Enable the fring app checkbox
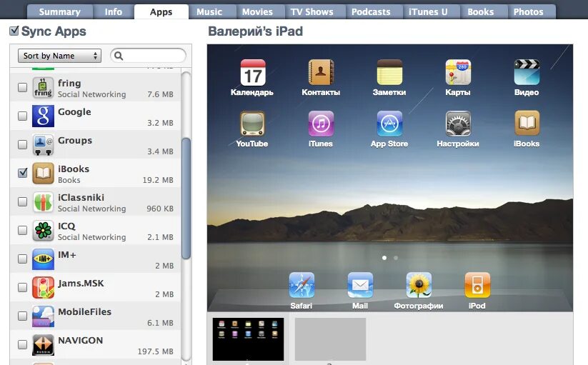The height and width of the screenshot is (365, 588). 22,87
